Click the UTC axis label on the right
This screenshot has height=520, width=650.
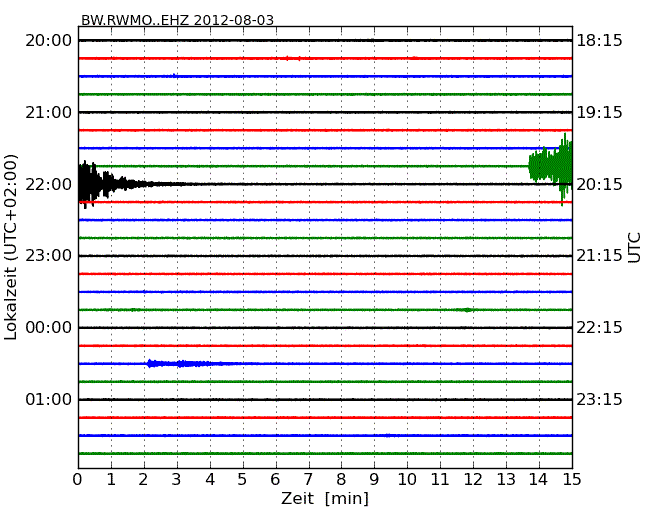tap(634, 248)
